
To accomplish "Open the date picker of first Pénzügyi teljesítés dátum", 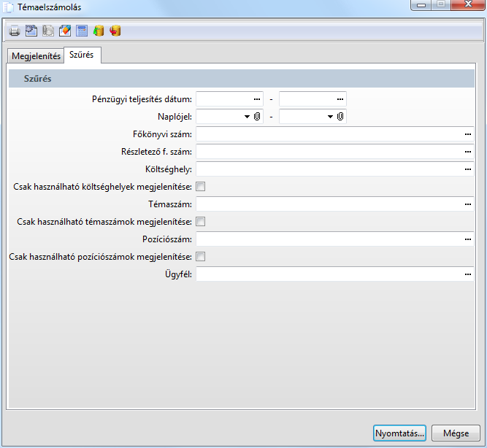I will point(257,99).
